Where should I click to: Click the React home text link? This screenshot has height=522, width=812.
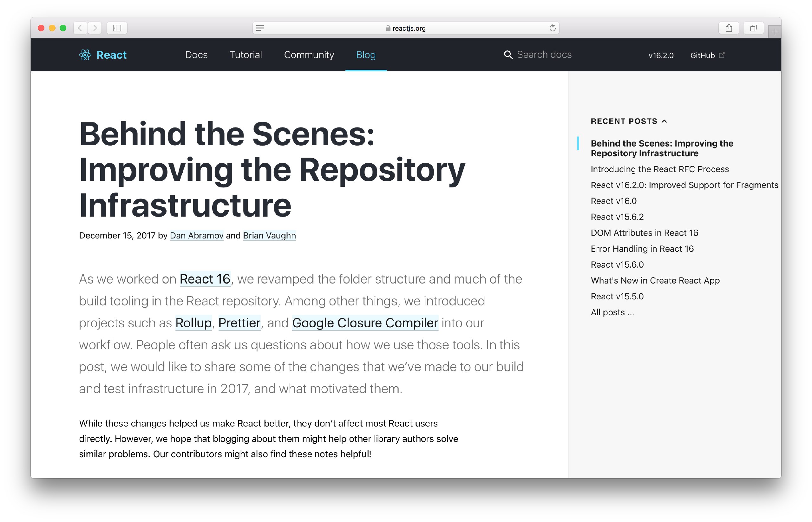(111, 55)
